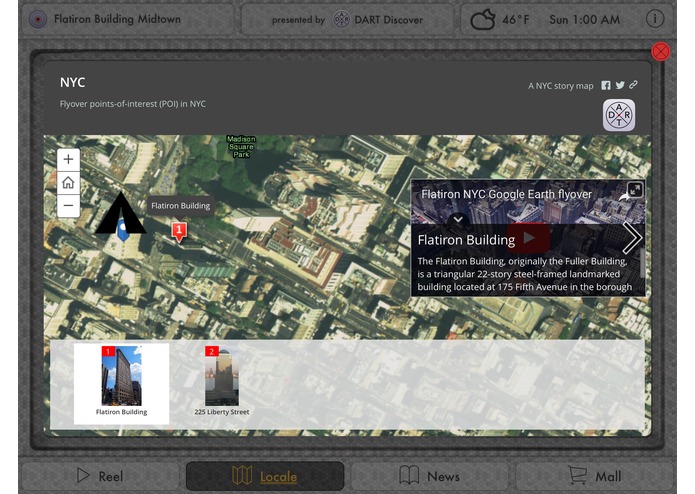The height and width of the screenshot is (494, 695).
Task: Open the info icon in top bar
Action: pyautogui.click(x=655, y=19)
